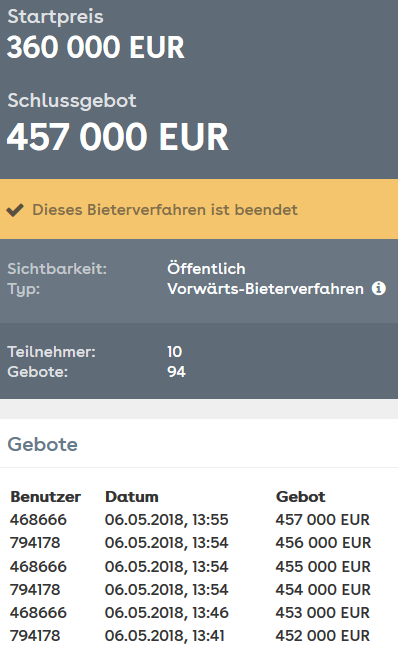Click the 455 000 EUR bid amount
The image size is (398, 645).
tap(323, 566)
